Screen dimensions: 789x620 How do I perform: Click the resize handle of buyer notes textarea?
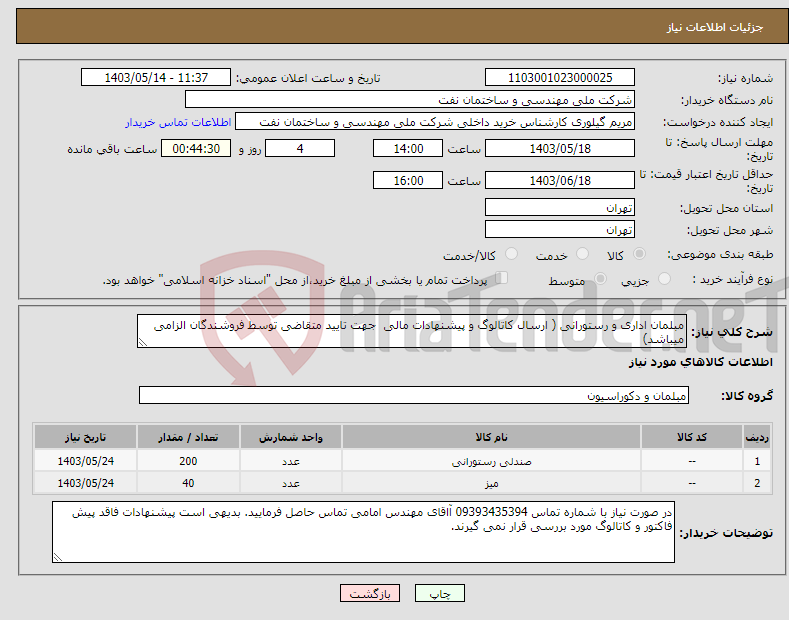[57, 557]
